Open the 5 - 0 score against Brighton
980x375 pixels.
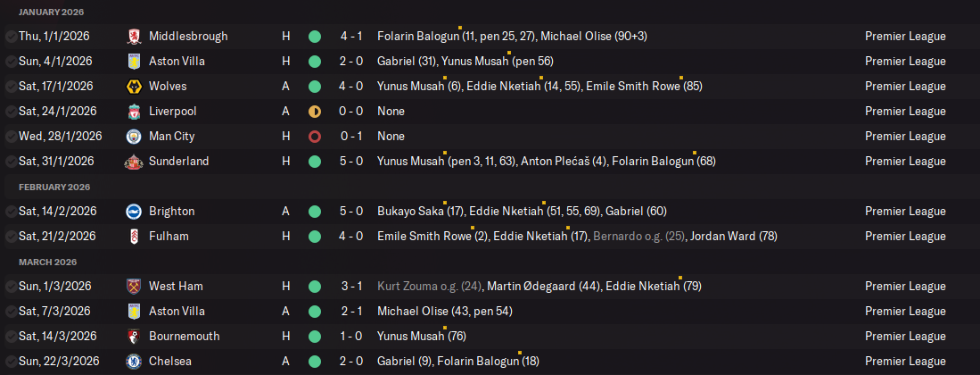(350, 212)
